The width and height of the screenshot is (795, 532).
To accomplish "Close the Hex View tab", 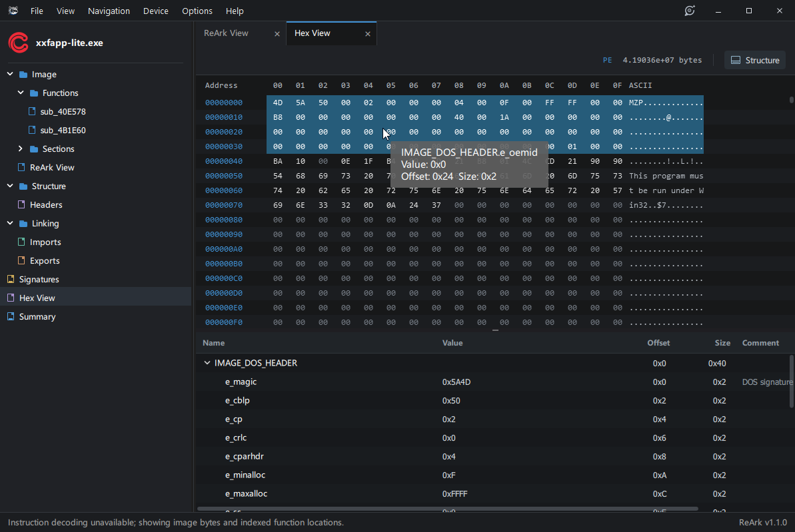I will pos(368,34).
